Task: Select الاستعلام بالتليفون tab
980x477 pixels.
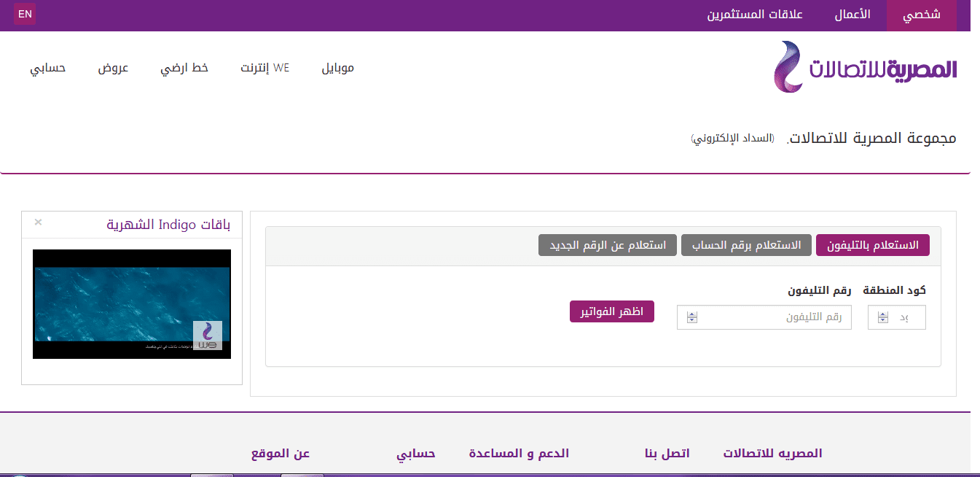Action: pyautogui.click(x=873, y=245)
